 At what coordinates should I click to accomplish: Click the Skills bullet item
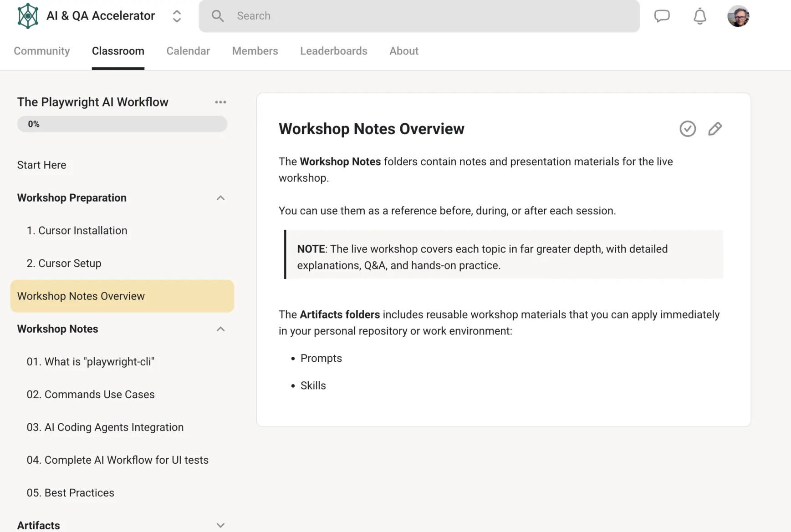click(x=313, y=385)
